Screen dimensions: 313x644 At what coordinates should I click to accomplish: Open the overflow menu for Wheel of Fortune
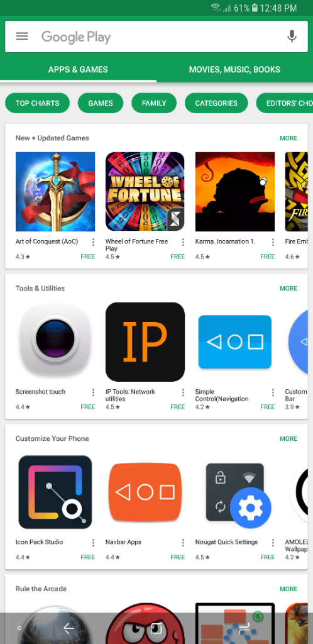(x=183, y=242)
